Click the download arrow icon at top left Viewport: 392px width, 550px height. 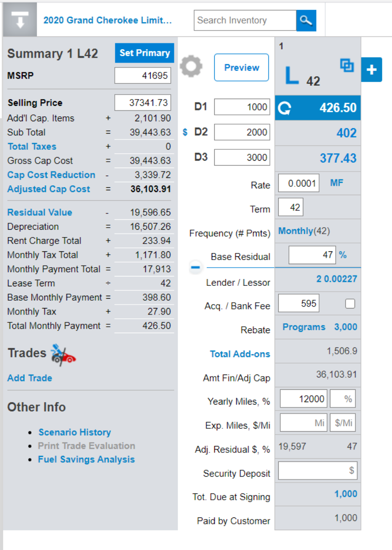click(20, 20)
